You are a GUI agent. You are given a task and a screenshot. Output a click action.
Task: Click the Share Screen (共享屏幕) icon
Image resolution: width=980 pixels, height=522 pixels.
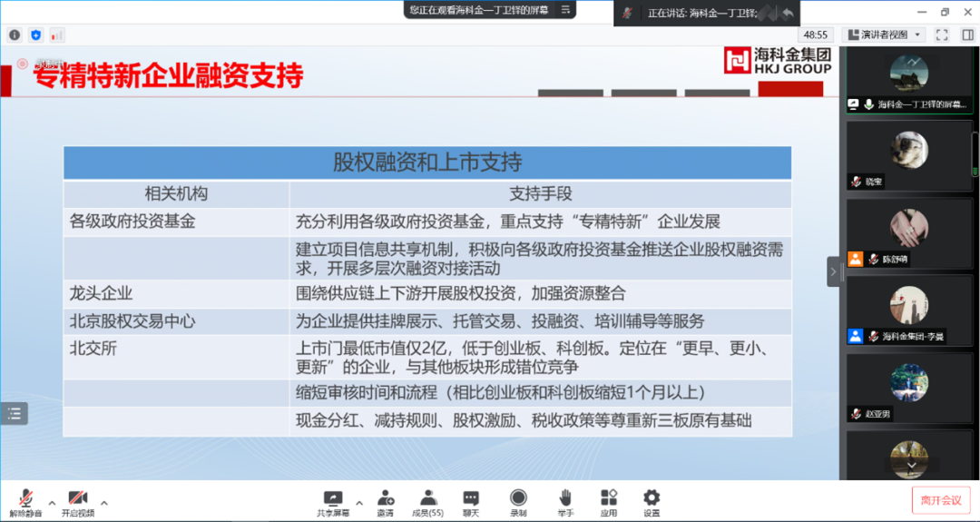click(x=333, y=500)
